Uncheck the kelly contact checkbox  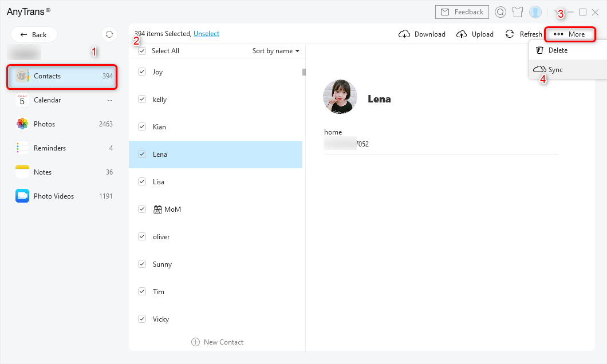142,99
